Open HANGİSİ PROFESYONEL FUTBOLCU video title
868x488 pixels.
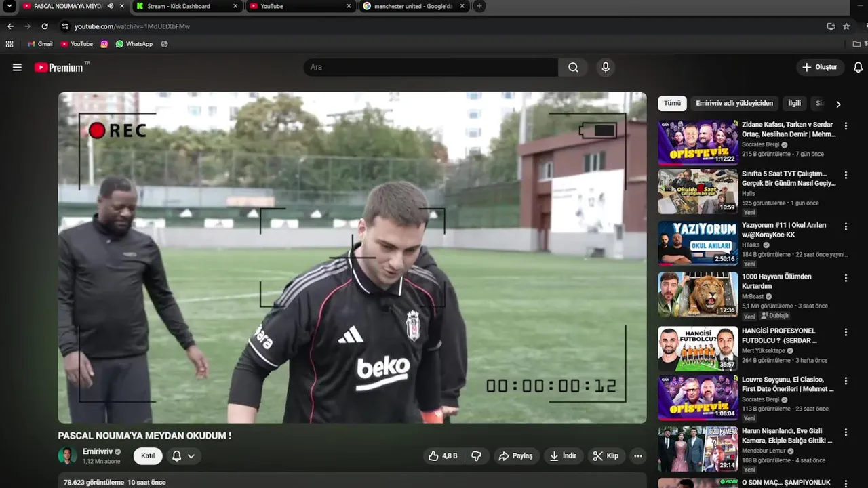click(x=779, y=335)
